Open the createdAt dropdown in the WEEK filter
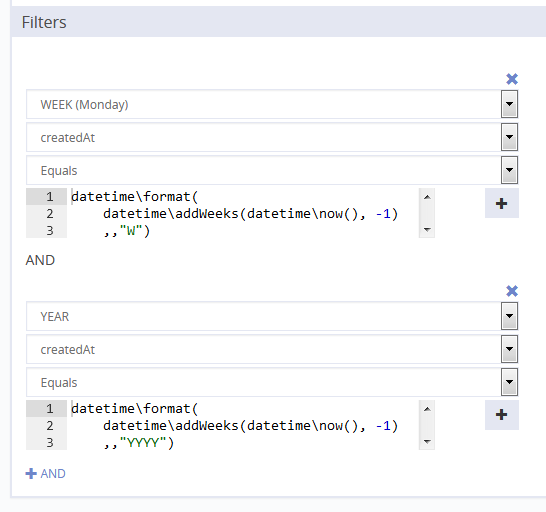Viewport: 546px width, 512px height. coord(509,137)
